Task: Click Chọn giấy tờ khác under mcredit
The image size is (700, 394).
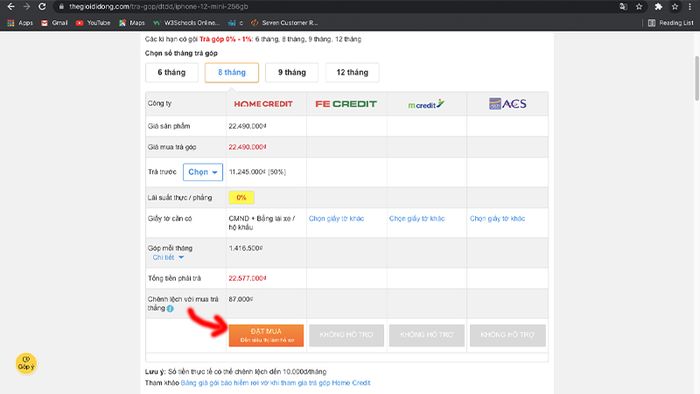Action: (417, 219)
